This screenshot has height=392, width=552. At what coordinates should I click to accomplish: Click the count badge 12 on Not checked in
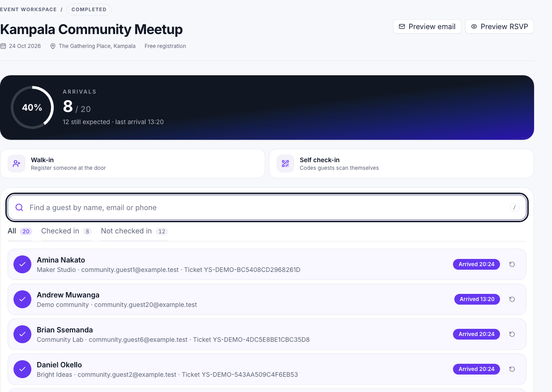coord(162,232)
